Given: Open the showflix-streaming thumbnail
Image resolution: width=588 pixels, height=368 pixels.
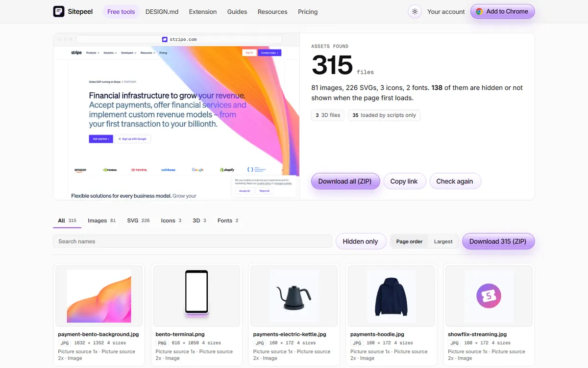Looking at the screenshot, I should coord(489,296).
